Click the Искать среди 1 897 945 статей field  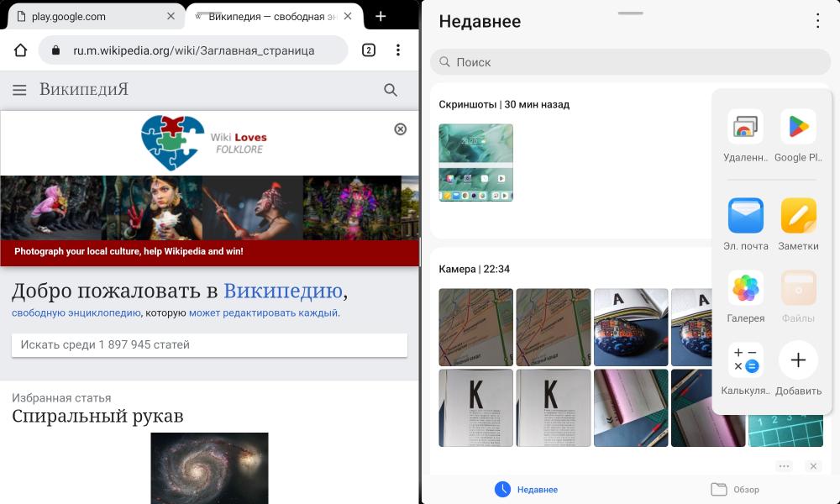(x=209, y=345)
